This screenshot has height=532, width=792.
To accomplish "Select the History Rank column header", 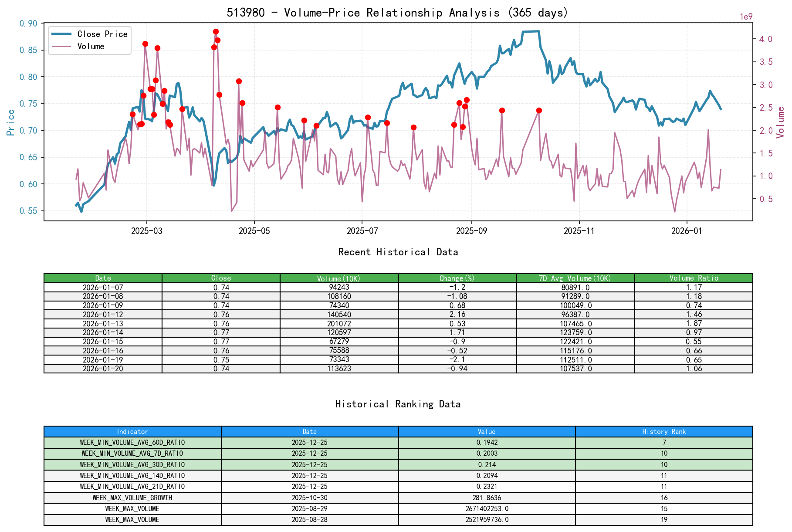I will click(663, 432).
